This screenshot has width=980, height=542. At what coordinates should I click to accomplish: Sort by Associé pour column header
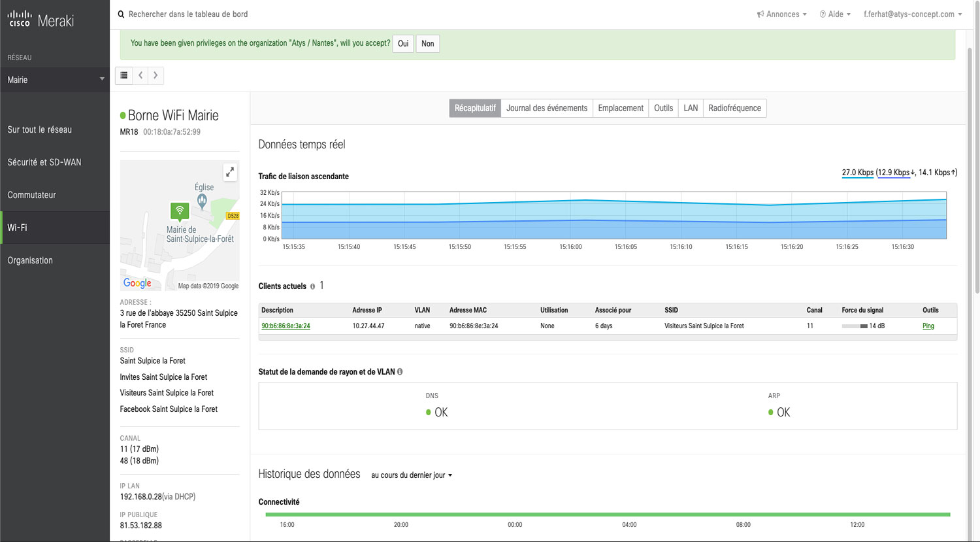(x=613, y=310)
